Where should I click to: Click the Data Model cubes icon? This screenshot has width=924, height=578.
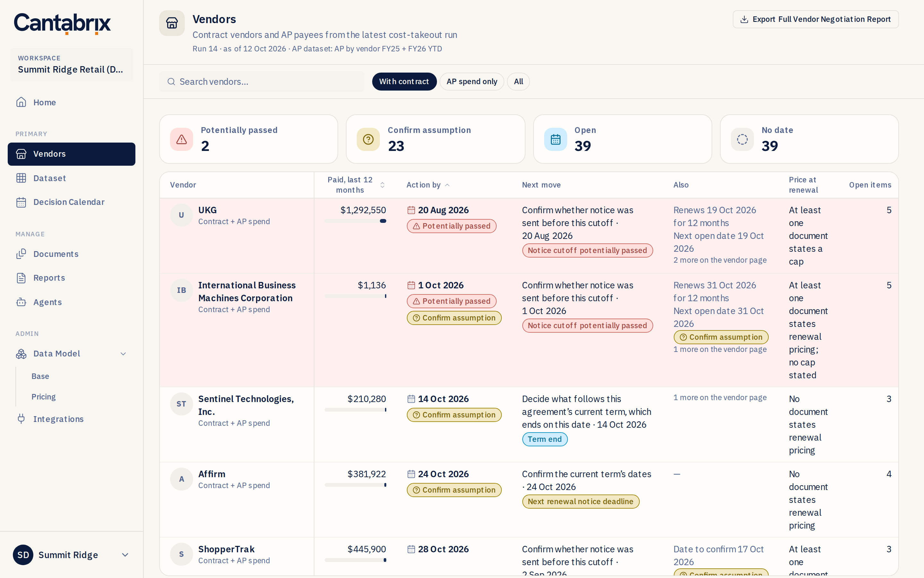click(21, 354)
